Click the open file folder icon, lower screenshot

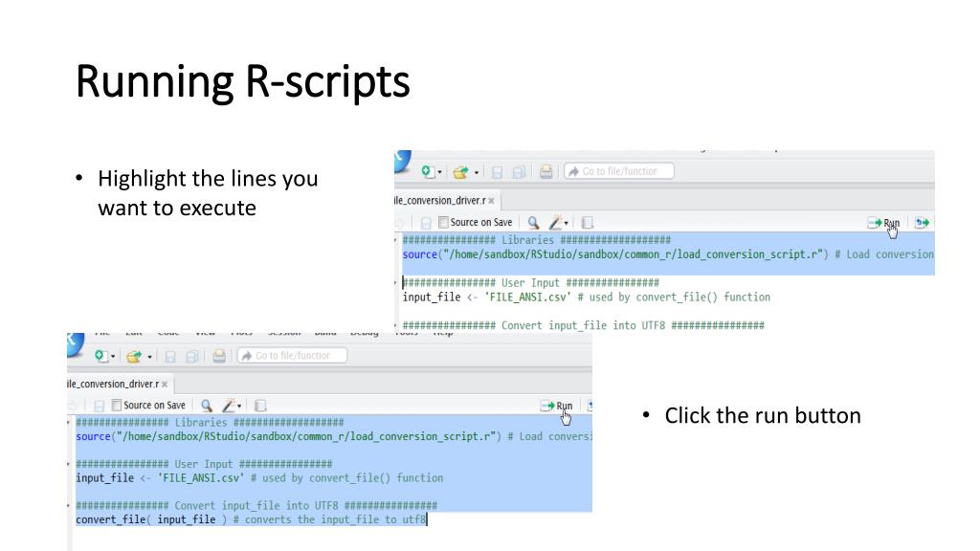pyautogui.click(x=134, y=356)
